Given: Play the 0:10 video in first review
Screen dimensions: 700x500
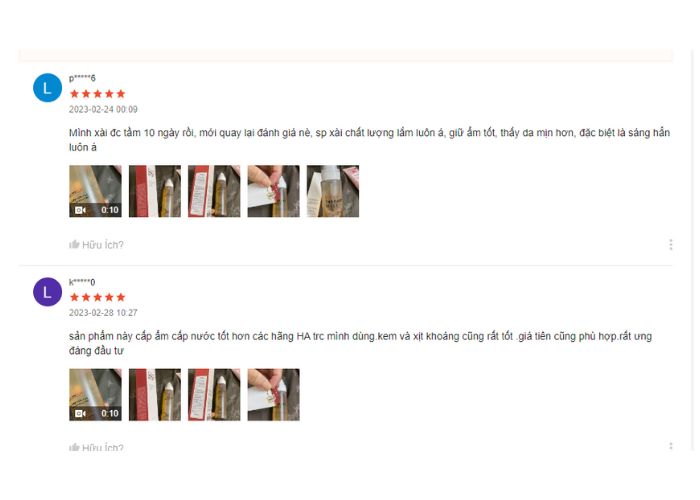Looking at the screenshot, I should 95,191.
